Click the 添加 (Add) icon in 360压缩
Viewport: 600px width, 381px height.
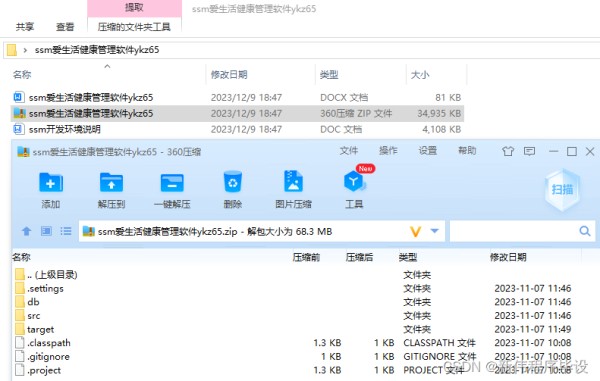(x=51, y=182)
